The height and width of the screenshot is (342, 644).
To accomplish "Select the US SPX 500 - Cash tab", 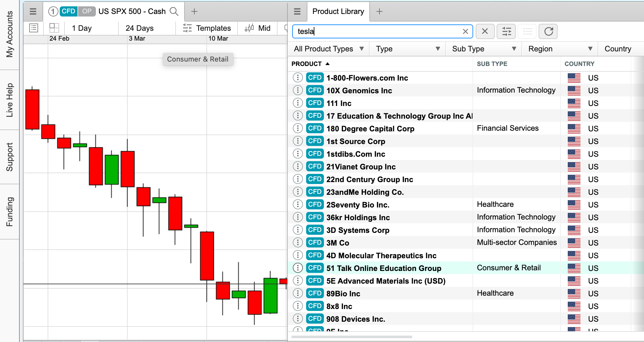I will tap(132, 11).
